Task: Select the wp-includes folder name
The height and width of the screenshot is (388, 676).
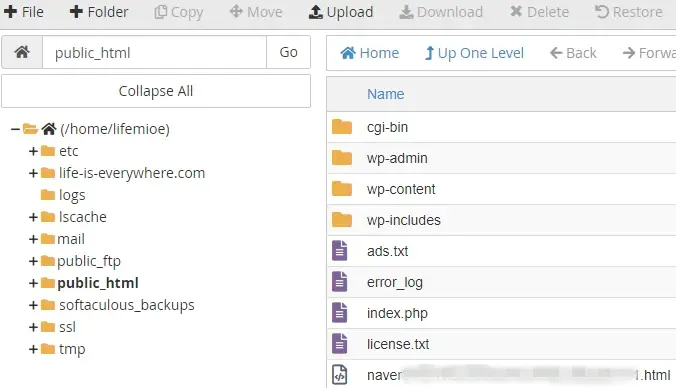Action: point(404,220)
